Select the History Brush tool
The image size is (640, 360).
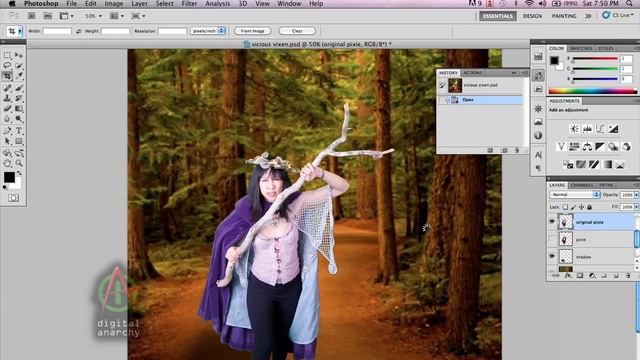(19, 98)
